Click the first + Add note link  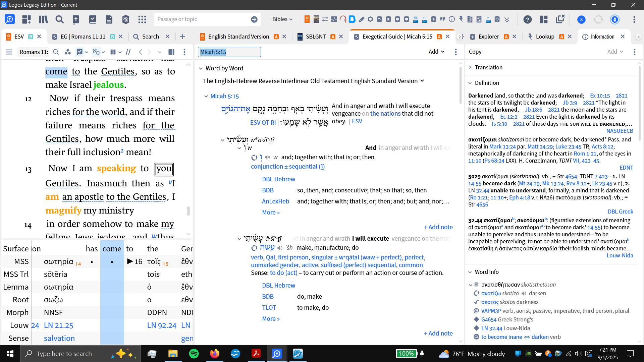click(x=438, y=227)
